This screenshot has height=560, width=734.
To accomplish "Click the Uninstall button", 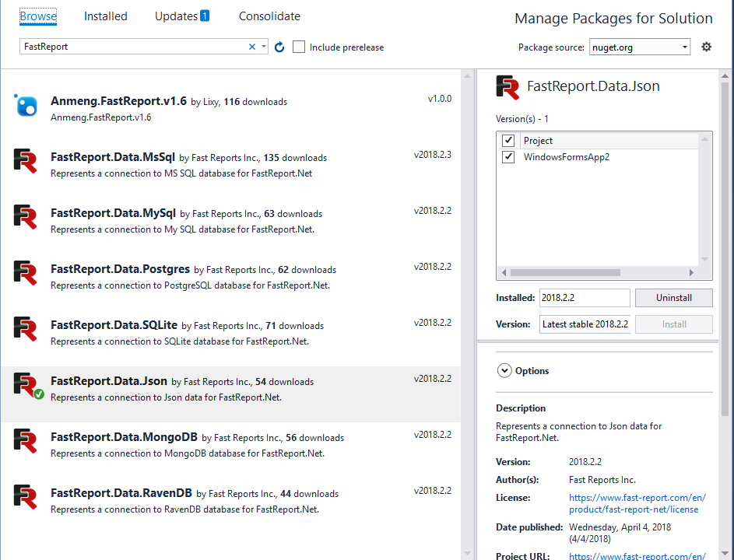I will point(673,298).
